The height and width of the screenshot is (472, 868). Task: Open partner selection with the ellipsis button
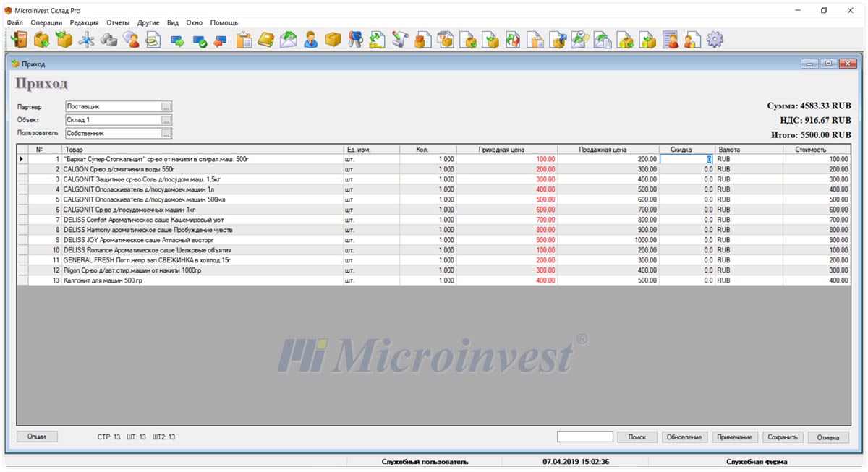coord(166,107)
